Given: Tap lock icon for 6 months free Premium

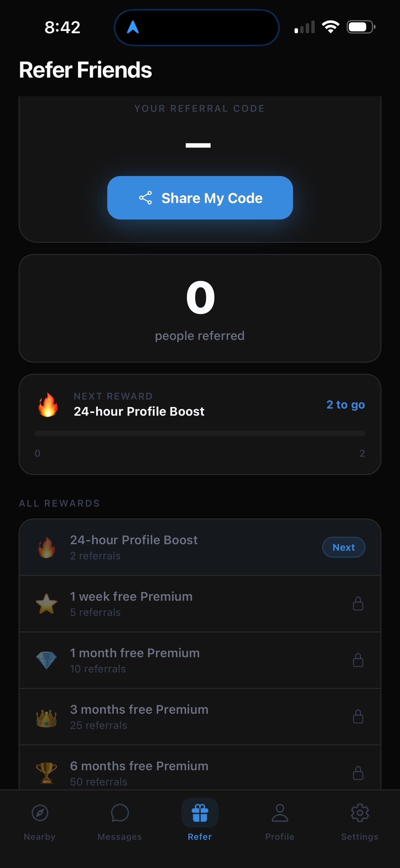Looking at the screenshot, I should (x=358, y=773).
